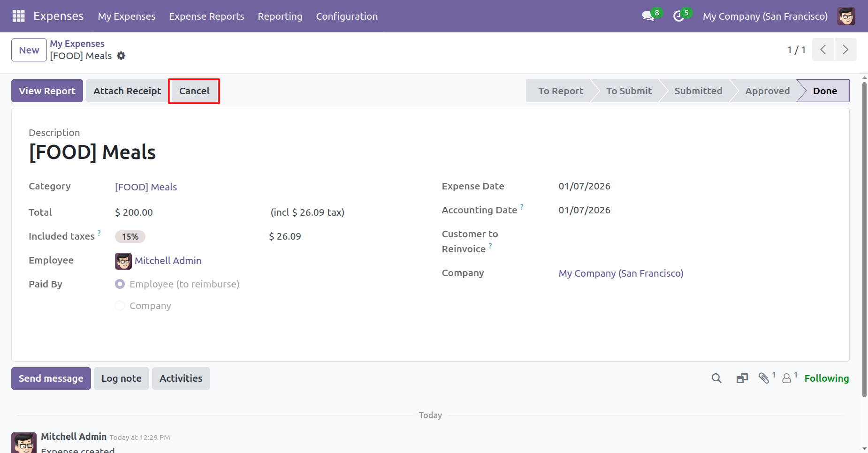
Task: Search messages with the magnifier icon
Action: coord(716,378)
